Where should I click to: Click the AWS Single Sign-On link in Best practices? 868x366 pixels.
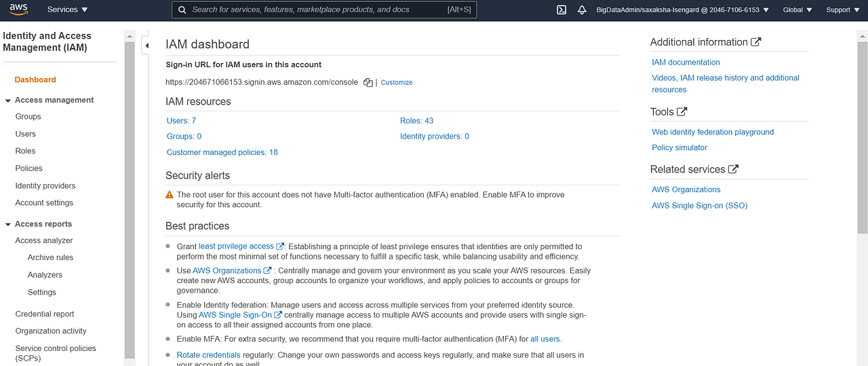tap(235, 315)
